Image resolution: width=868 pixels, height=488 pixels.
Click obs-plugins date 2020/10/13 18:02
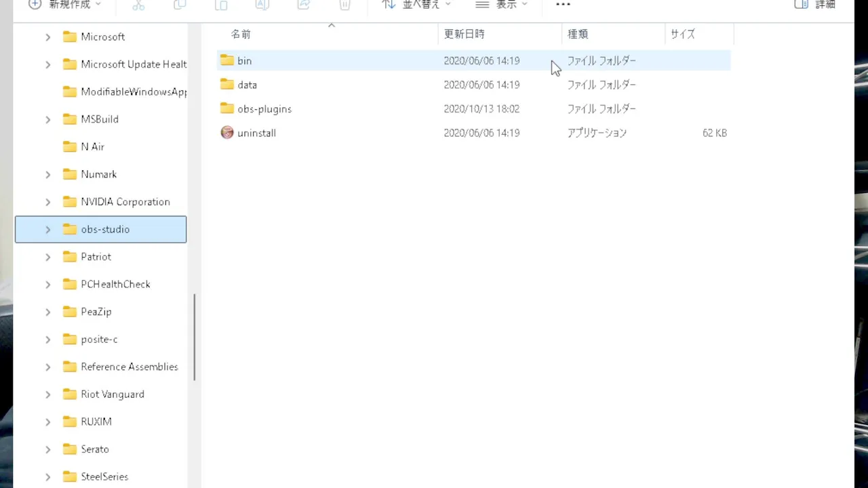(481, 108)
